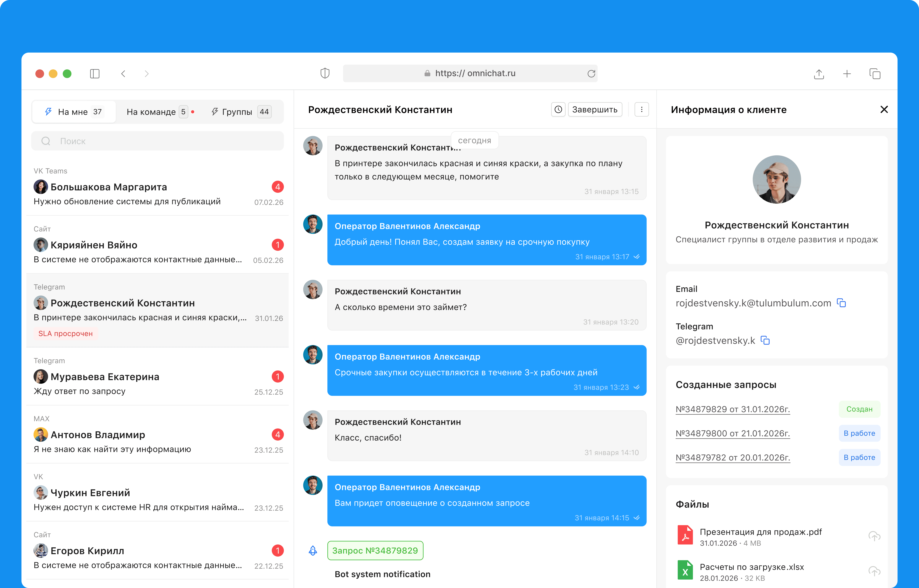Image resolution: width=919 pixels, height=588 pixels.
Task: Open the browser tab overview icon
Action: (875, 74)
